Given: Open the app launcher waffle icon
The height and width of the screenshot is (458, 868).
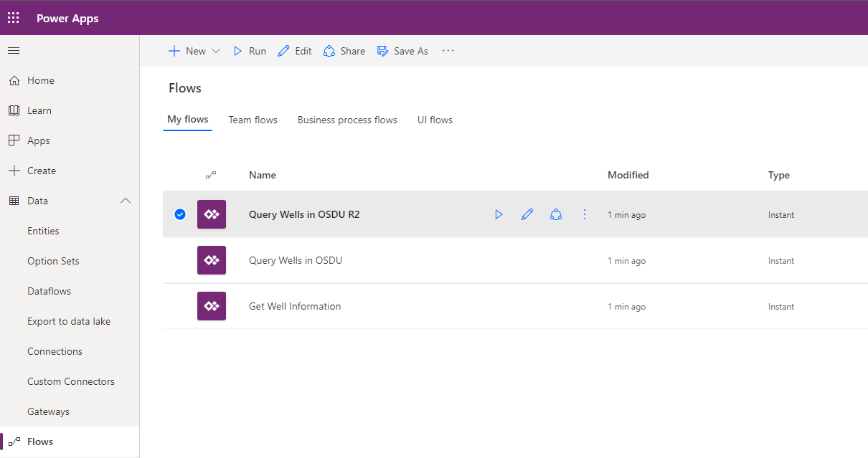Looking at the screenshot, I should (x=14, y=18).
